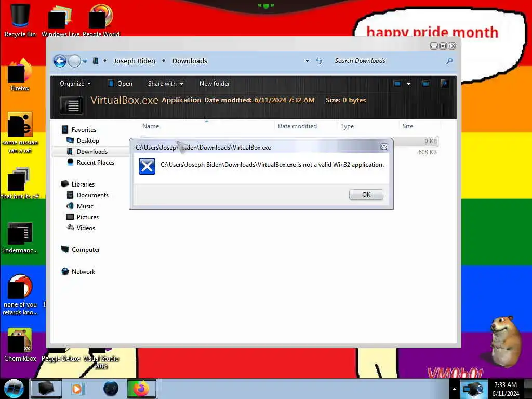Open the Endermanc... desktop icon

(x=20, y=237)
